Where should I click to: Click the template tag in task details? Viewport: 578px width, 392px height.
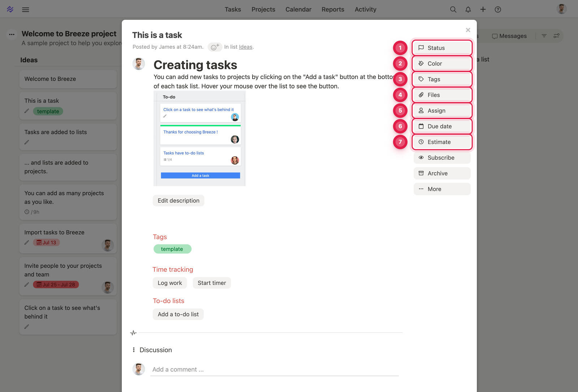172,249
